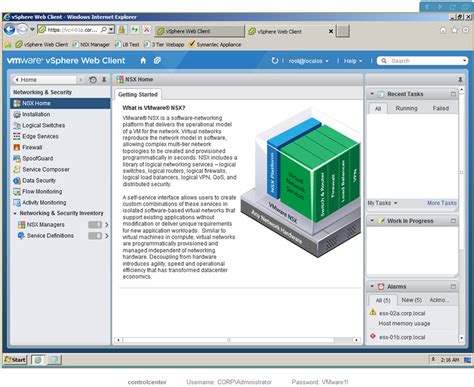
Task: Show All recent tasks tab
Action: (x=378, y=108)
